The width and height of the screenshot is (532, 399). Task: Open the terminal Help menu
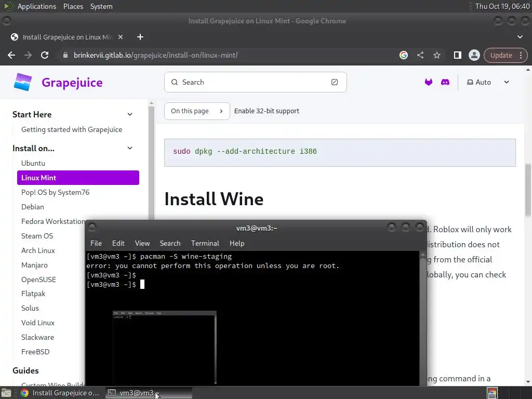coord(237,243)
